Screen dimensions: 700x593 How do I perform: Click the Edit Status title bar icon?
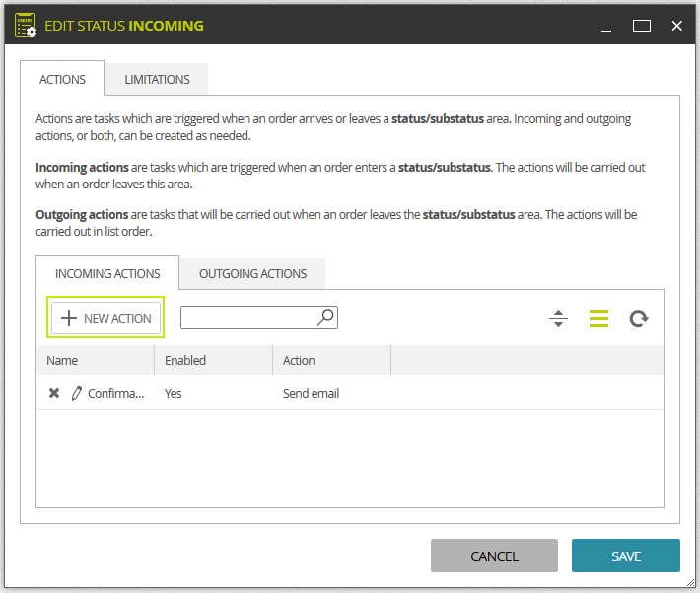coord(25,25)
